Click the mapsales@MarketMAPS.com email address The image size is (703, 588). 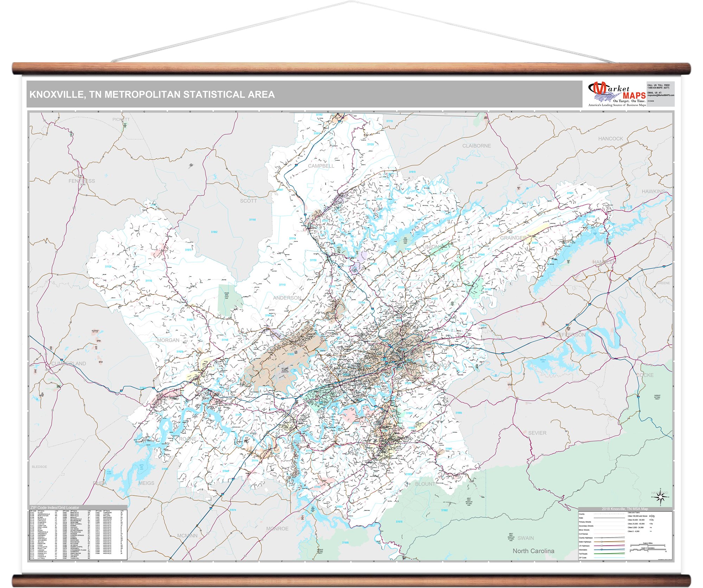(661, 95)
